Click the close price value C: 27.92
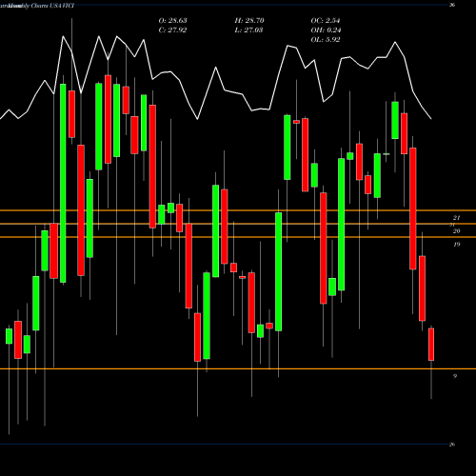The image size is (476, 476). tap(172, 30)
